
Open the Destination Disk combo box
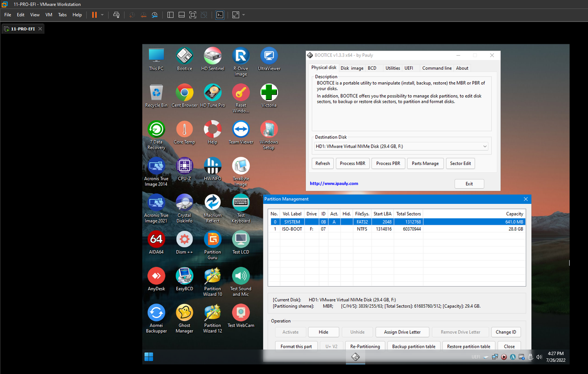[x=401, y=146]
